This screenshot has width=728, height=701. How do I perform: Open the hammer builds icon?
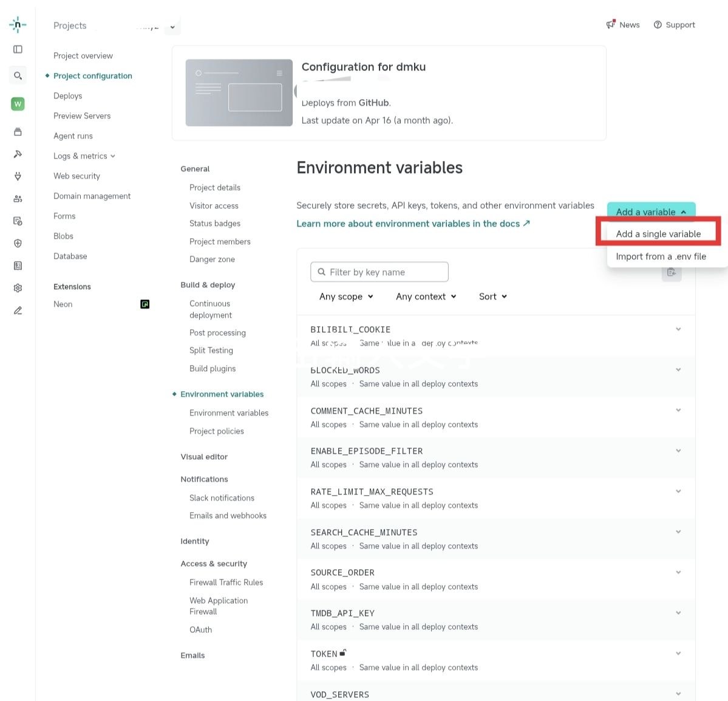[18, 154]
